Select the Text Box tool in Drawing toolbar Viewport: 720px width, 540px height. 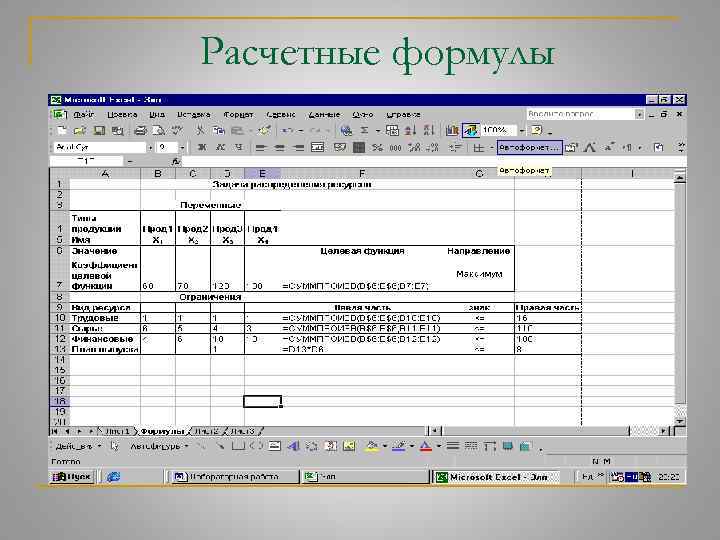pyautogui.click(x=275, y=446)
